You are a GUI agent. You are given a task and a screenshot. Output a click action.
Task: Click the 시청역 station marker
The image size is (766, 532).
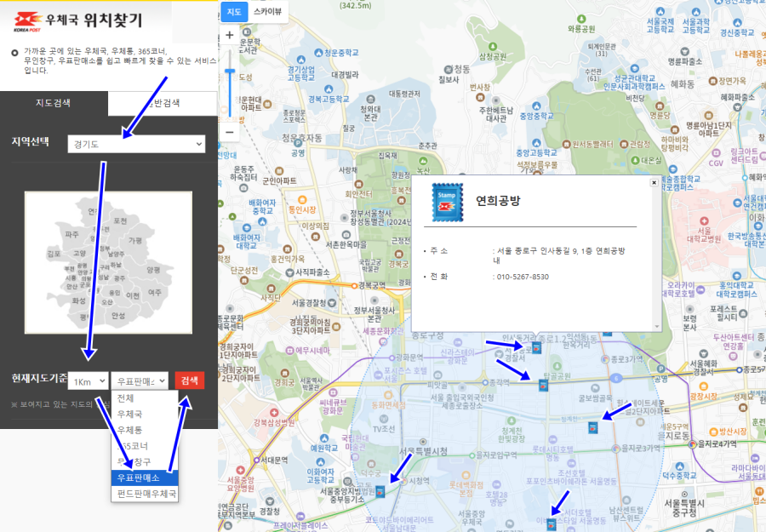(x=404, y=481)
